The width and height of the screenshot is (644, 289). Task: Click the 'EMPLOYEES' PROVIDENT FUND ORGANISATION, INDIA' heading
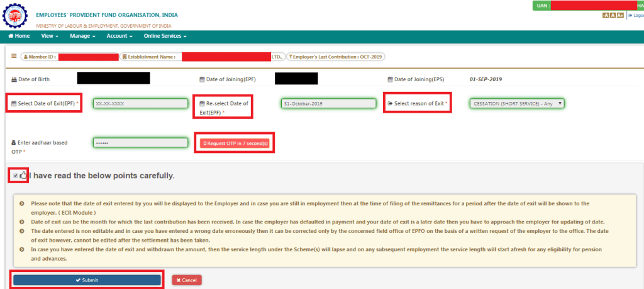[107, 15]
